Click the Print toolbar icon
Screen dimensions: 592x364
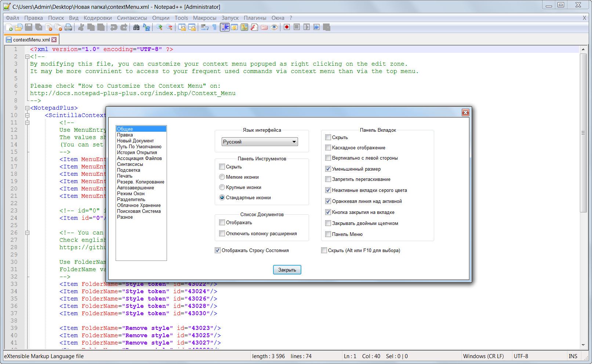[68, 27]
